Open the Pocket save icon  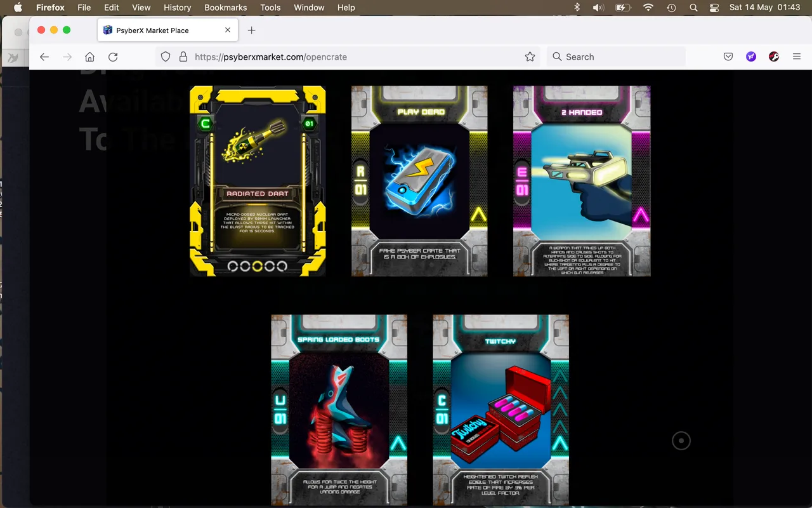click(728, 57)
